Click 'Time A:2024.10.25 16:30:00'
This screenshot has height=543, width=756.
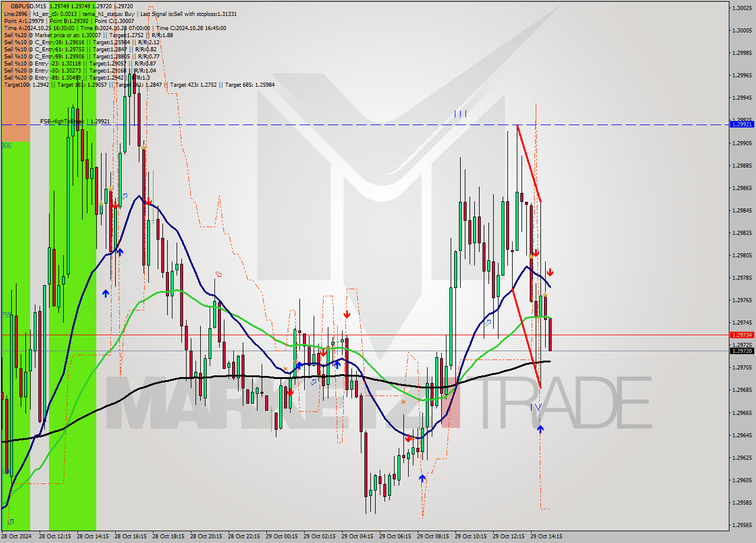(x=39, y=28)
